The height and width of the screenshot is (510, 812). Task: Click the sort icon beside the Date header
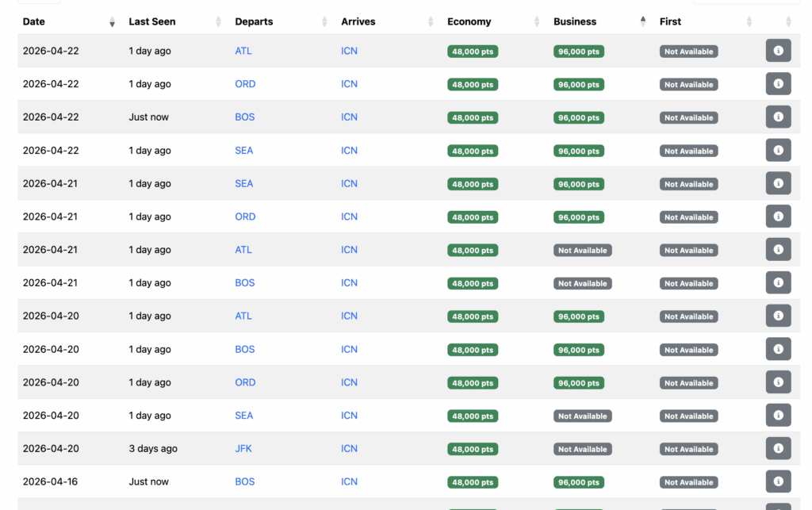111,23
